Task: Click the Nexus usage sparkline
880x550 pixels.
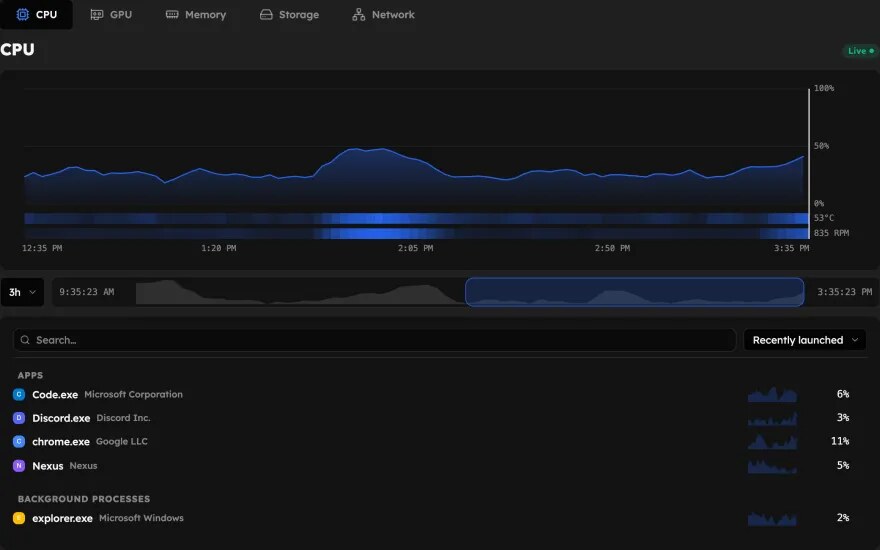Action: 772,465
